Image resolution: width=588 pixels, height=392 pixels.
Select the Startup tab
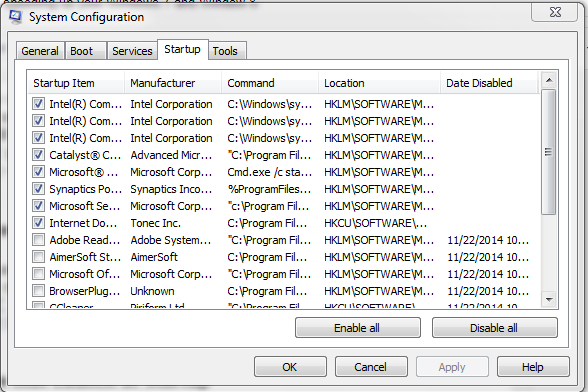[183, 49]
